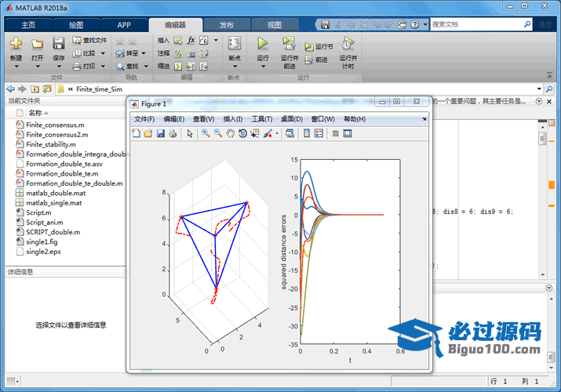Click the 保存 (Save) floppy disk icon
The image size is (561, 392).
tap(58, 43)
